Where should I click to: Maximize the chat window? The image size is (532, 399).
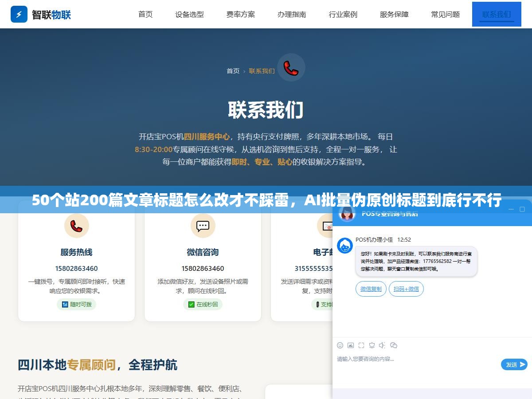pos(522,209)
